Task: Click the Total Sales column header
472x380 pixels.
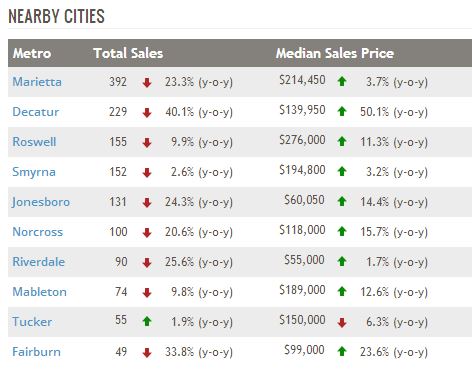Action: coord(128,53)
